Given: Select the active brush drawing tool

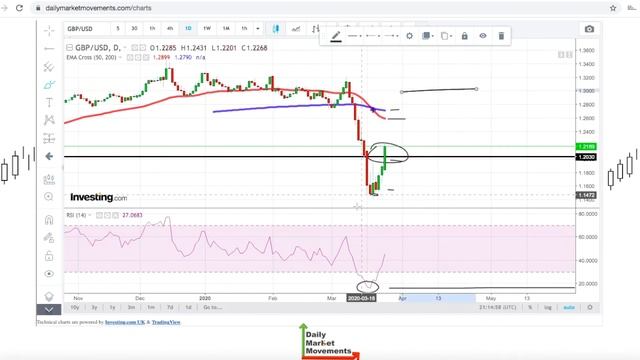Looking at the screenshot, I should [49, 84].
